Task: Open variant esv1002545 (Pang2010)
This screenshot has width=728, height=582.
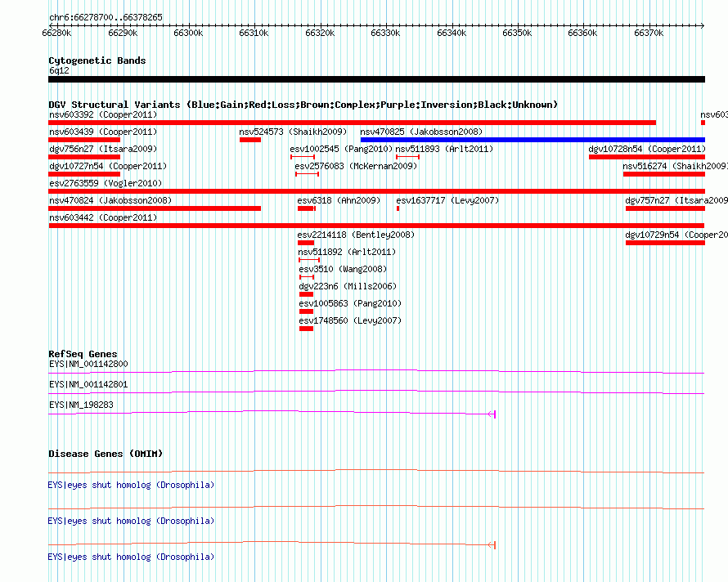Action: coord(341,149)
